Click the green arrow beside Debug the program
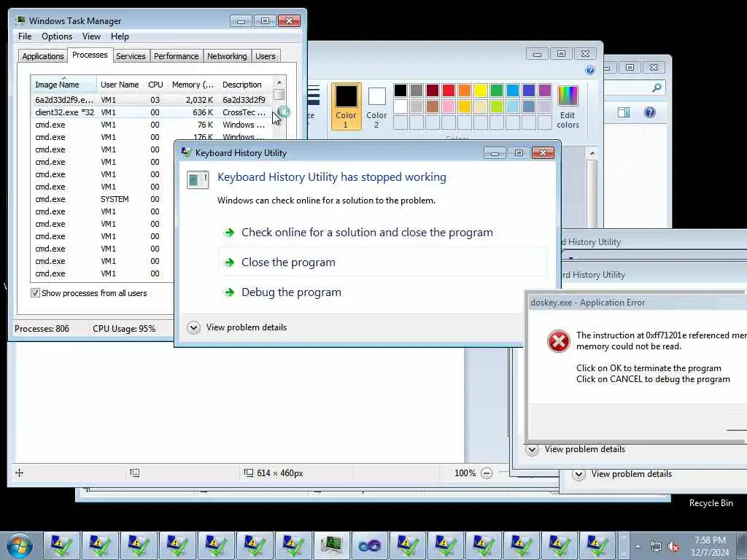Screen dimensions: 747x560 coord(230,292)
